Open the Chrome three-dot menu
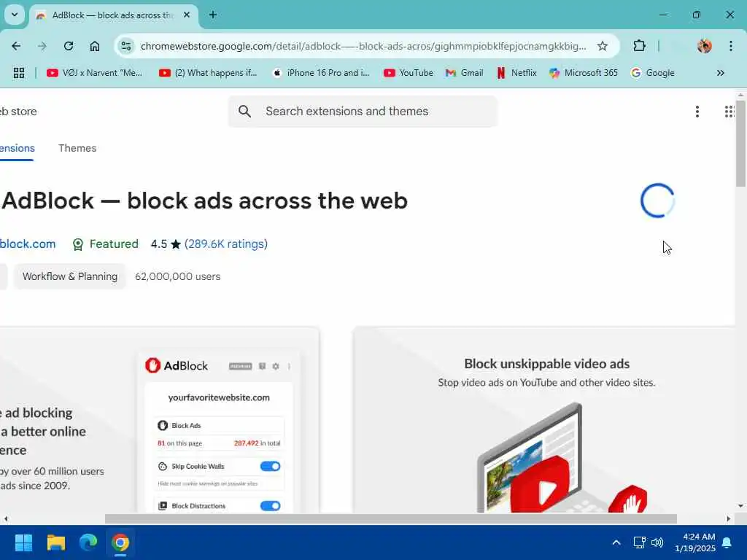 pos(731,46)
